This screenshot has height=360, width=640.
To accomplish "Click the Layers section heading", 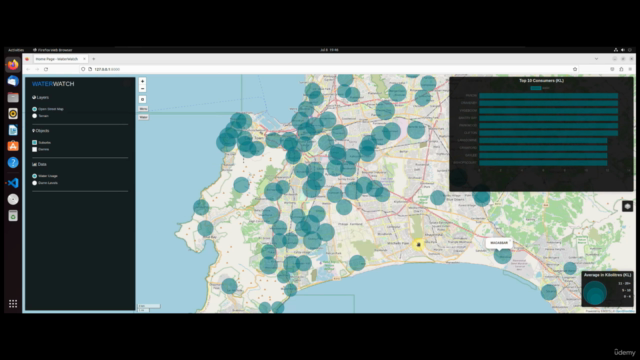I will pos(40,98).
